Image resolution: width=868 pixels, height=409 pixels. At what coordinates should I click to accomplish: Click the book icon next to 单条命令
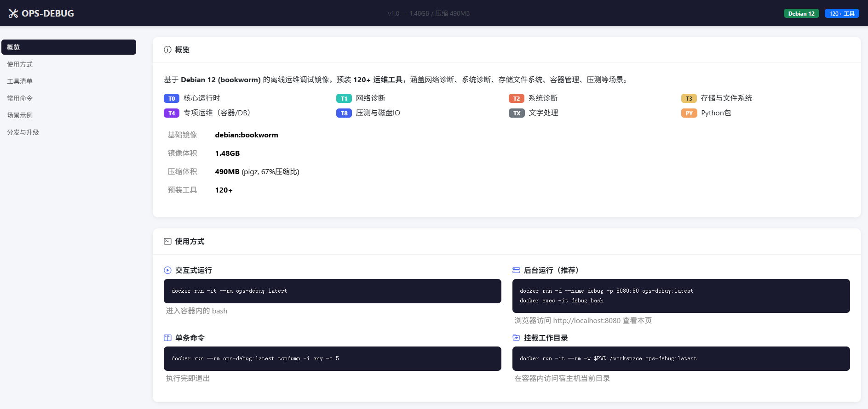click(167, 338)
